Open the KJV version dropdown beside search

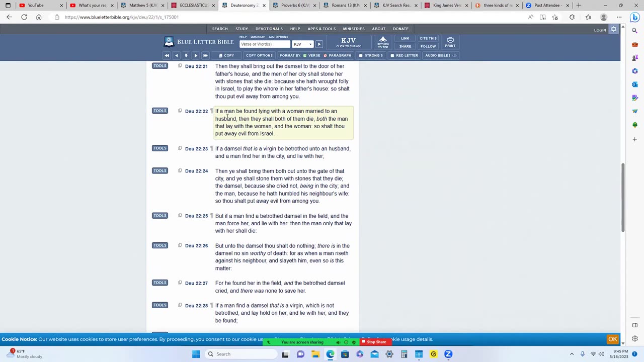pyautogui.click(x=303, y=44)
